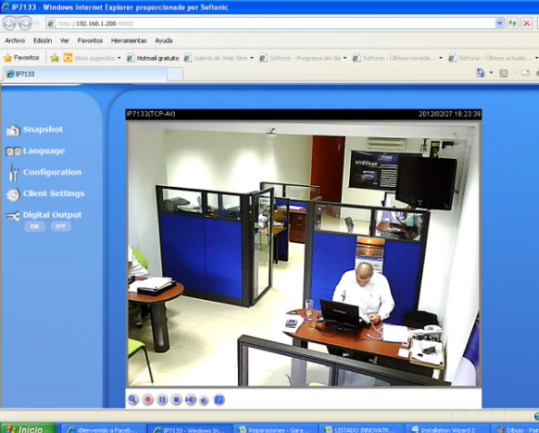This screenshot has width=539, height=433.
Task: Open Client Settings
Action: pyautogui.click(x=54, y=193)
